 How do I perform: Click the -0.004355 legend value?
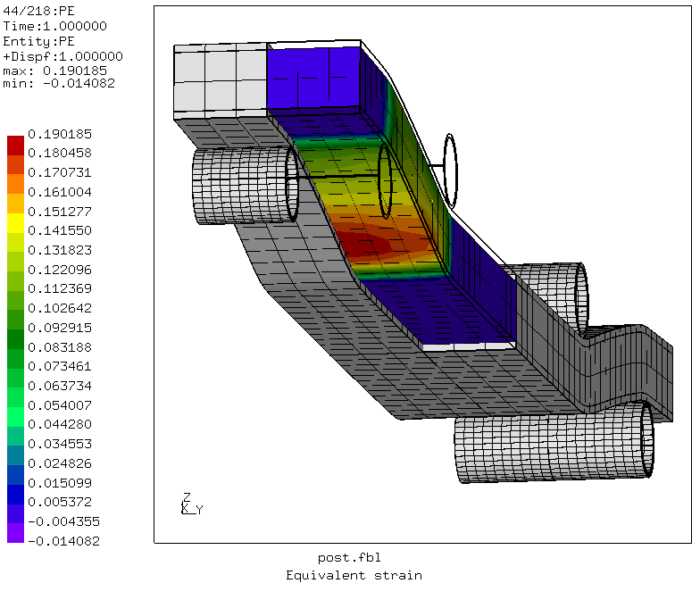64,521
